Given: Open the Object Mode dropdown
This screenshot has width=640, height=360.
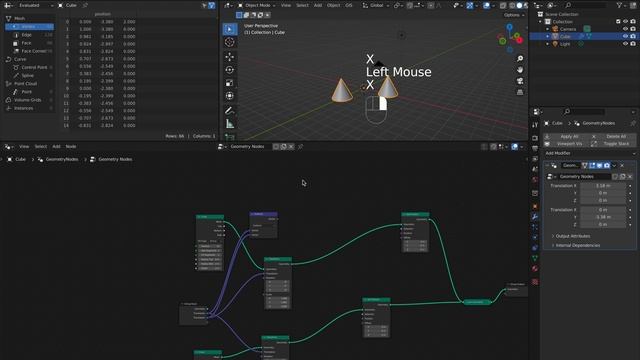Looking at the screenshot, I should [257, 5].
